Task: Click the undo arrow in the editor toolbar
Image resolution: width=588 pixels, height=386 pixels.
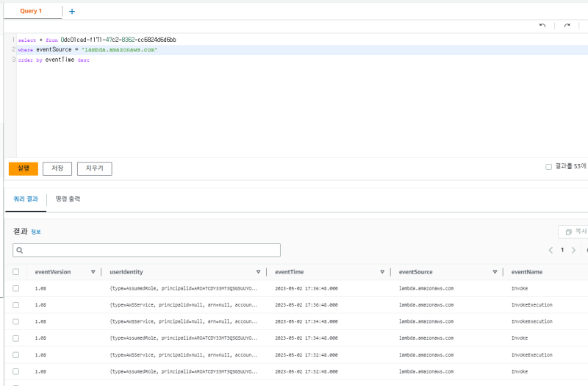Action: [x=542, y=25]
